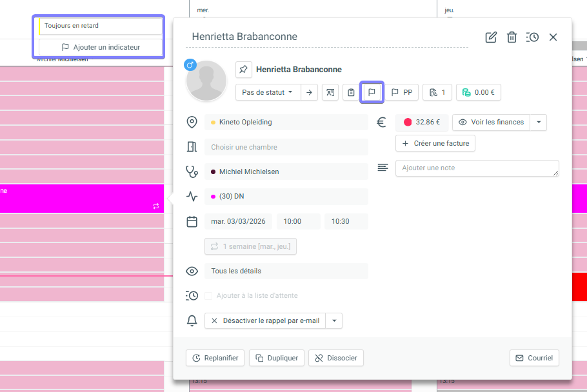
Task: Select 'Toujours en retard' indicator
Action: click(100, 26)
